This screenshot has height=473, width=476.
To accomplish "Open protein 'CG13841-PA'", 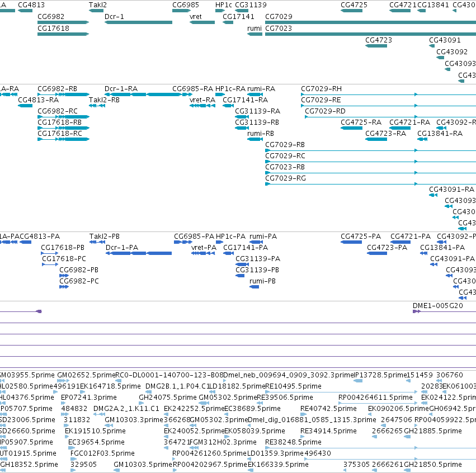I will tap(442, 248).
